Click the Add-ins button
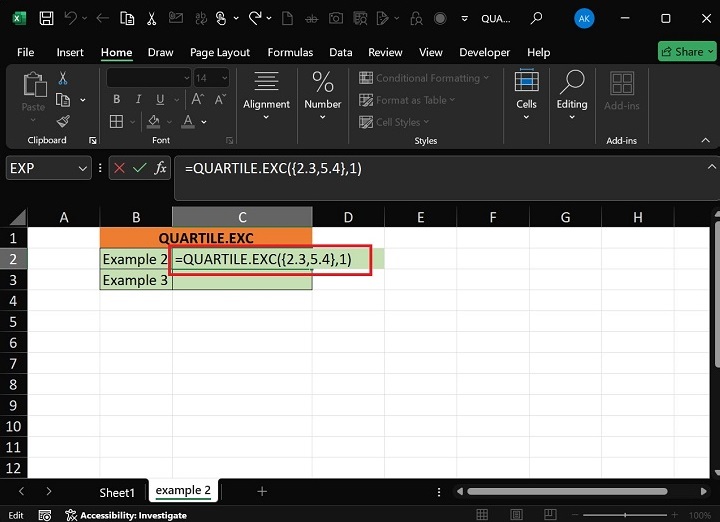 coord(622,91)
